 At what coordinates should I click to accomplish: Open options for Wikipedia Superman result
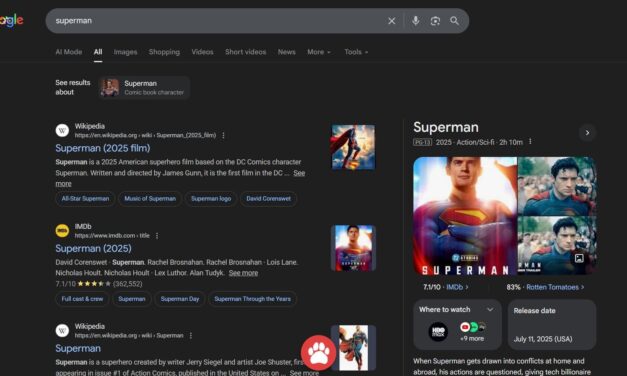click(x=191, y=336)
